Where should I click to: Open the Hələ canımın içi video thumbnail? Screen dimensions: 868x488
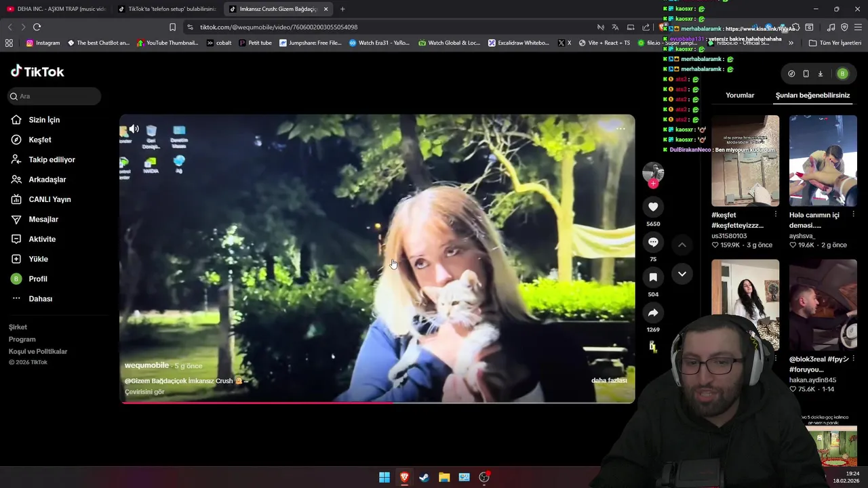[823, 161]
